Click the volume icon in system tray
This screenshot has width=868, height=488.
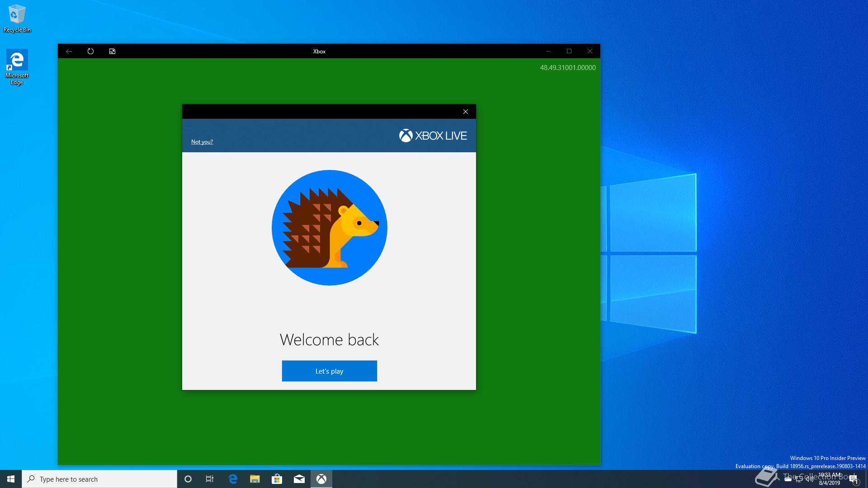(x=809, y=479)
